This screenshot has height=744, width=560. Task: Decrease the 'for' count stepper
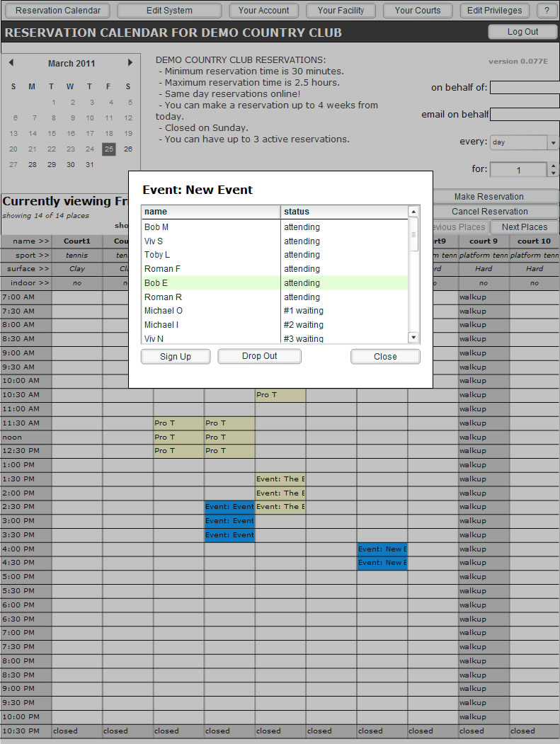point(553,173)
